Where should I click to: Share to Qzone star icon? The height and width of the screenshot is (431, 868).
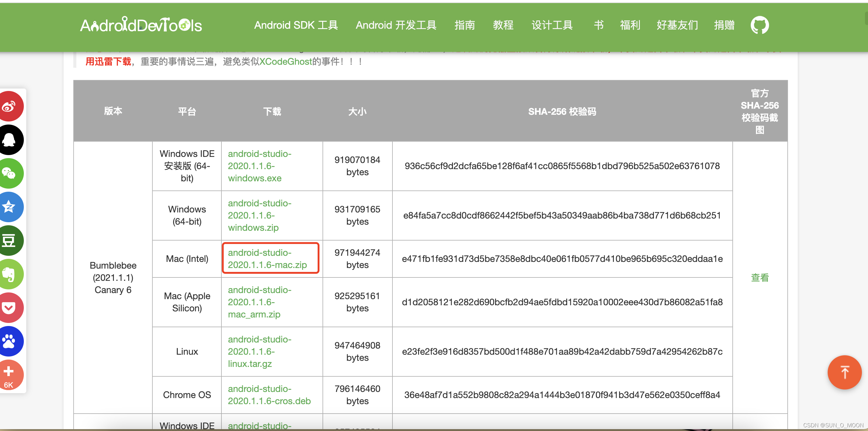click(9, 207)
